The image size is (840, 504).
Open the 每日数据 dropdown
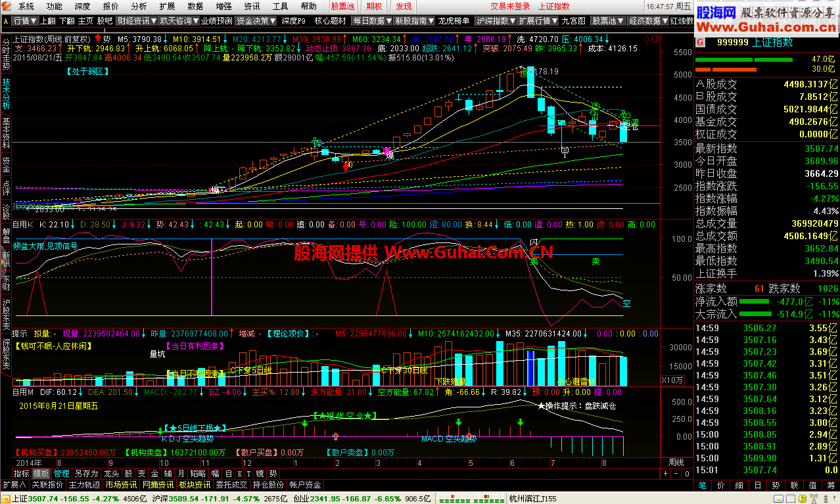372,20
